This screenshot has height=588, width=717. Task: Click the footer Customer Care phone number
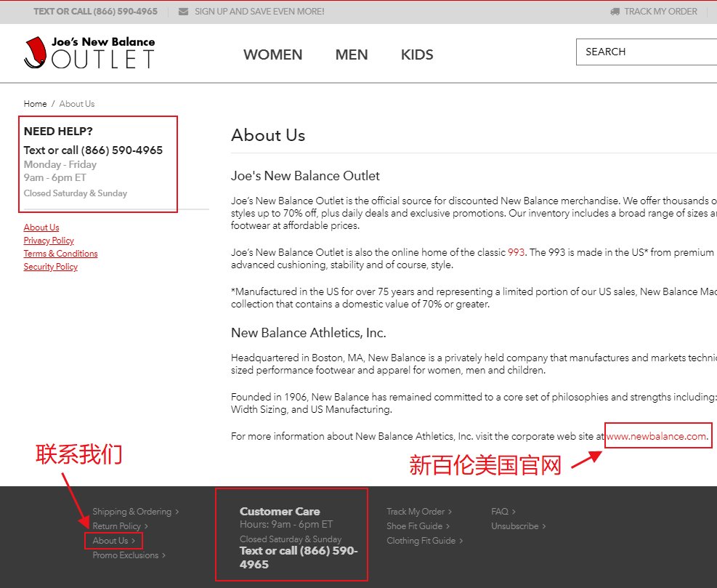coord(299,557)
